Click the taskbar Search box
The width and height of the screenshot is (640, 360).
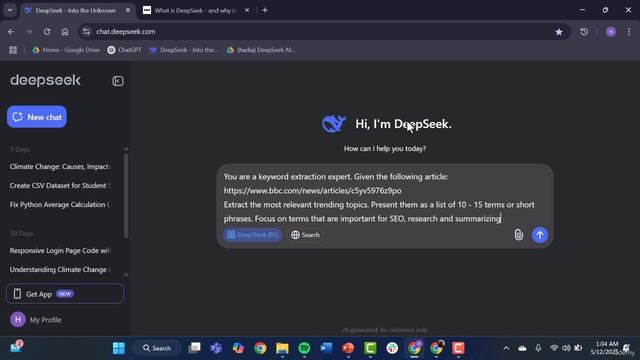(157, 348)
